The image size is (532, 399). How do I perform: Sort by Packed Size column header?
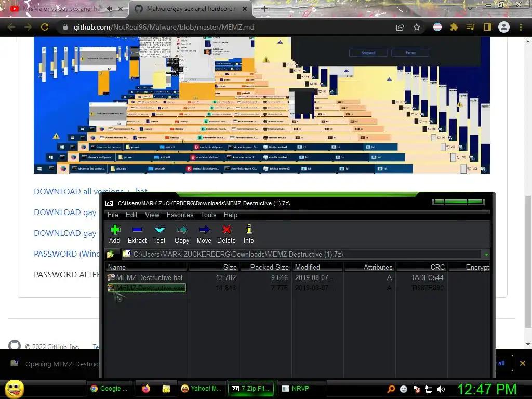coord(265,267)
